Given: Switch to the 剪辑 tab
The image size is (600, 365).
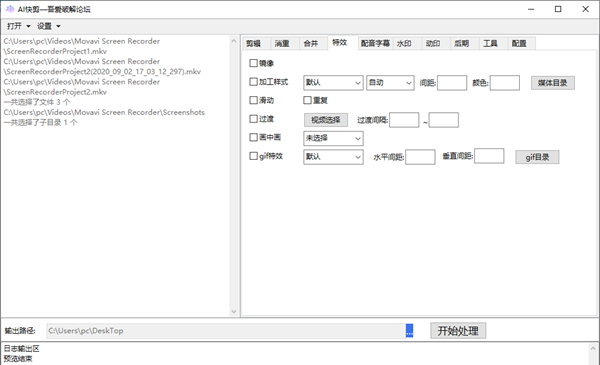Looking at the screenshot, I should [x=256, y=44].
